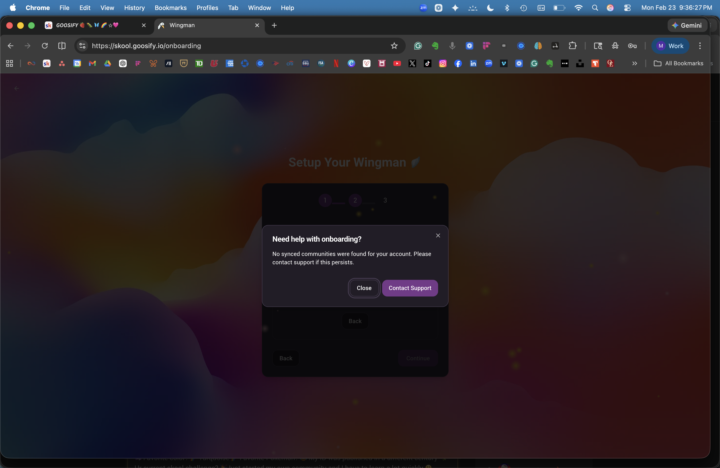Viewport: 720px width, 468px height.
Task: Open the X (Twitter) bookmark
Action: (412, 63)
